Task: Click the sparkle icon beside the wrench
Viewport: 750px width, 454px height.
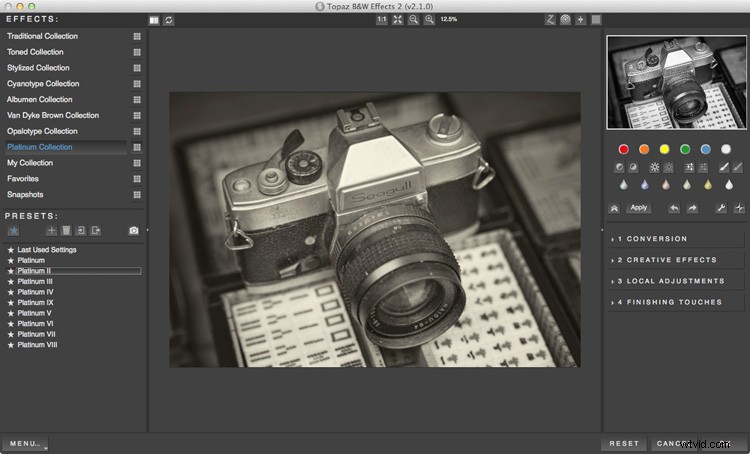Action: pos(739,208)
